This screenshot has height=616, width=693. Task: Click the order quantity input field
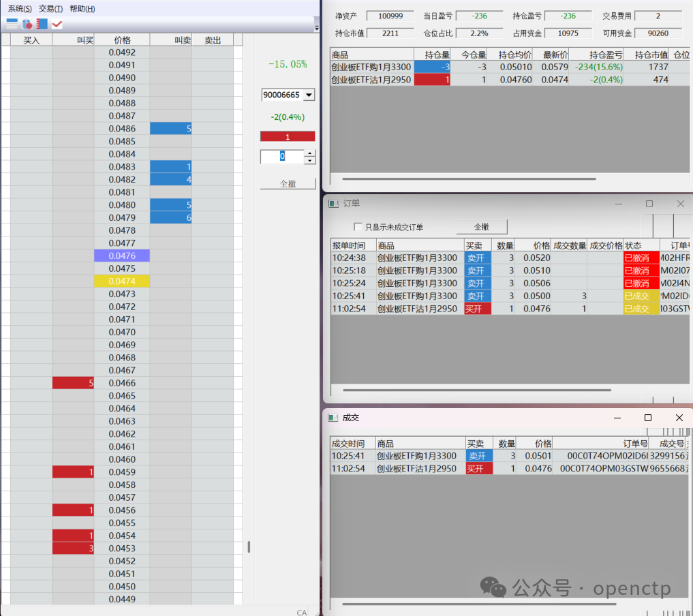[282, 157]
